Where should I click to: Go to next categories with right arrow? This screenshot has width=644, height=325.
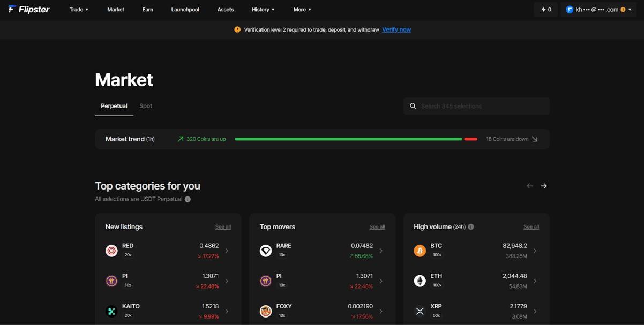pos(544,186)
